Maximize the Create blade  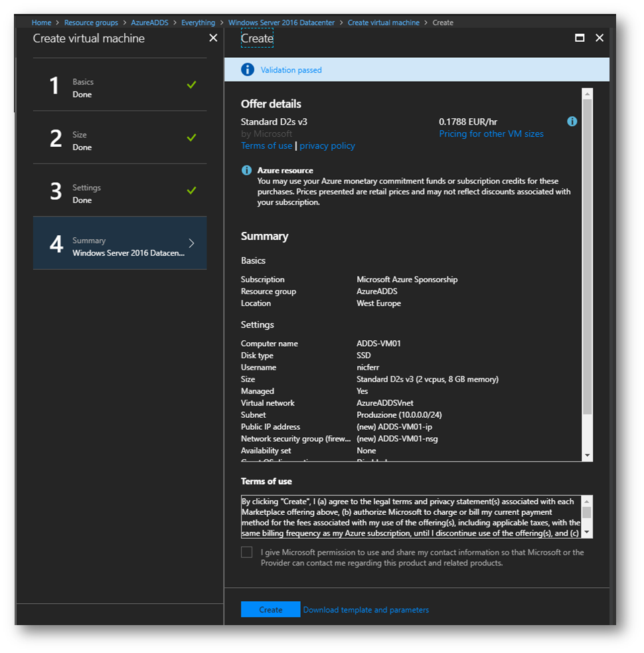pos(580,38)
